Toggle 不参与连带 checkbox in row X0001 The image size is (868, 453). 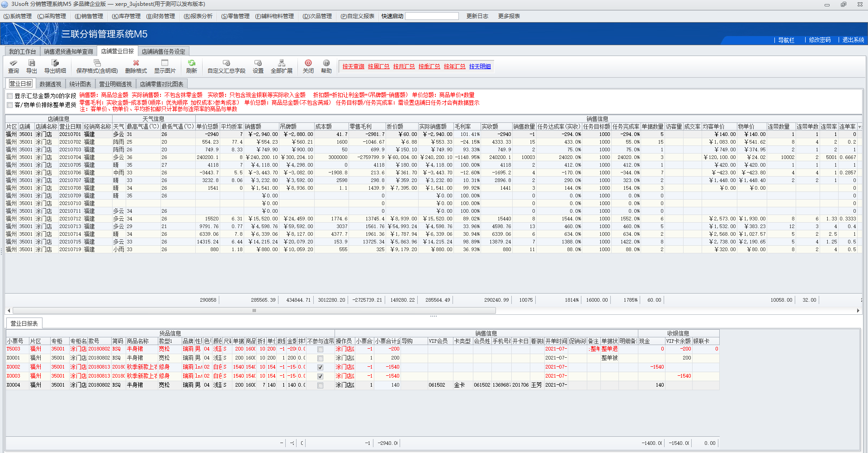[321, 358]
